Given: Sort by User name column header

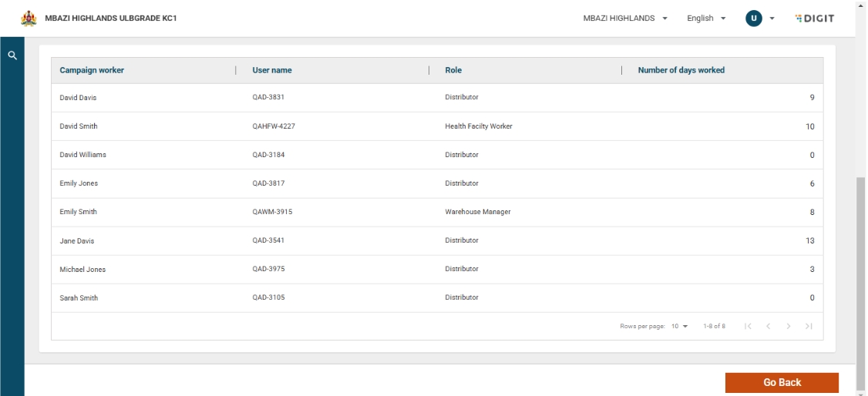Looking at the screenshot, I should click(272, 70).
